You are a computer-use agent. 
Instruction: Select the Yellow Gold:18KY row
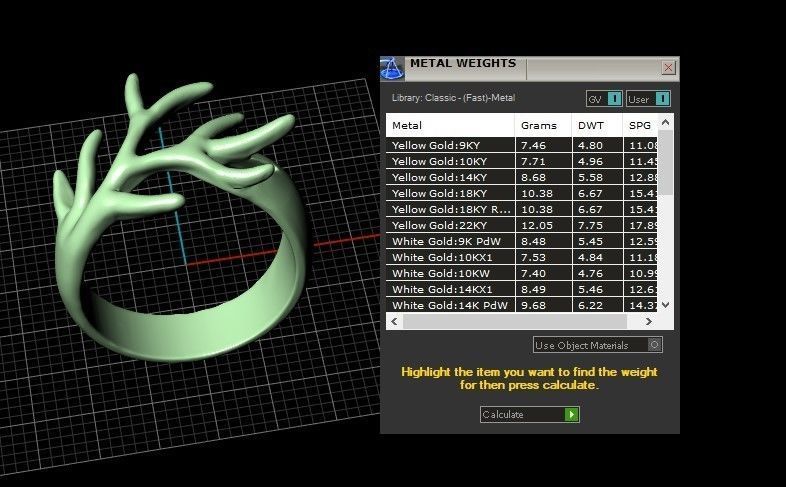click(521, 193)
